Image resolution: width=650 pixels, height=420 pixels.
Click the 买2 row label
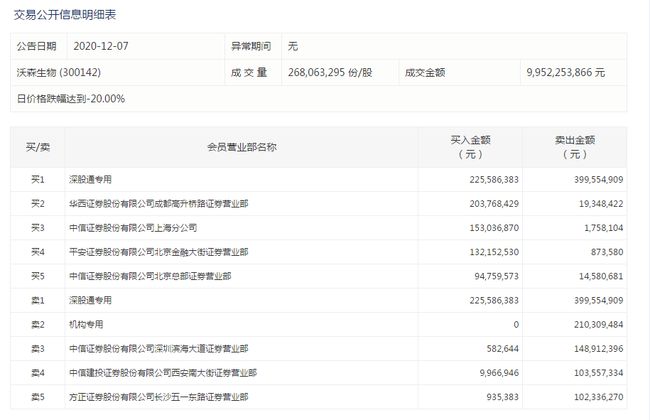pyautogui.click(x=38, y=204)
